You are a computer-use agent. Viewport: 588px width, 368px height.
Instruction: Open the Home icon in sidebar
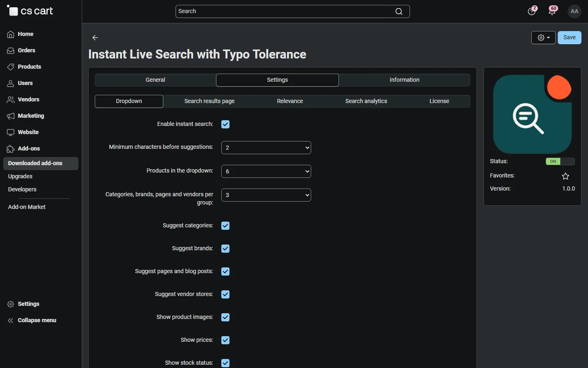coord(11,34)
